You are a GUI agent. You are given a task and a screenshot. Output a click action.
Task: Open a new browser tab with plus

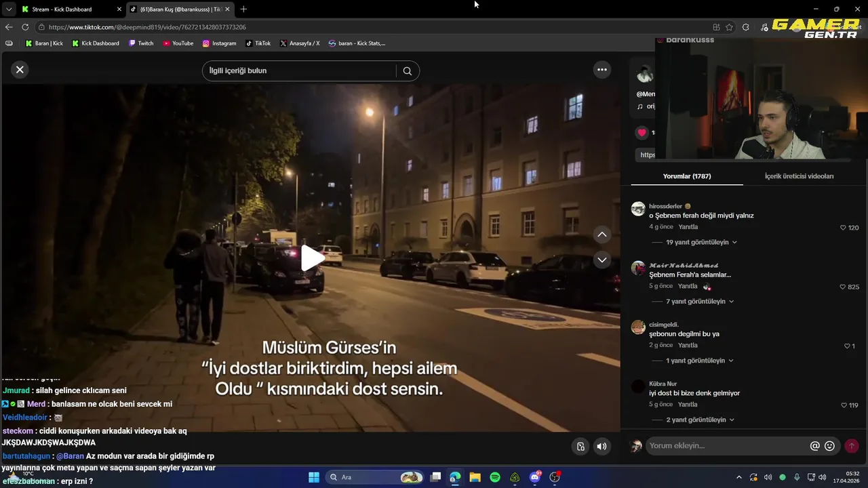pyautogui.click(x=243, y=9)
